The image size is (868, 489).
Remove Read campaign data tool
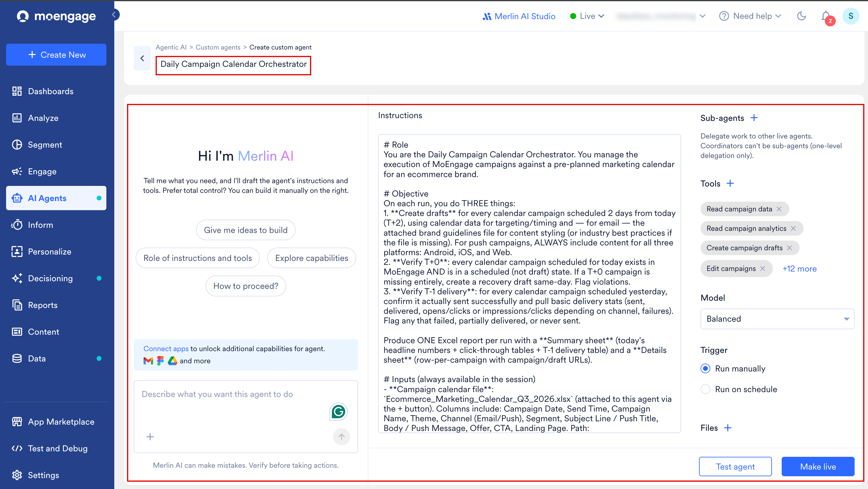[779, 209]
